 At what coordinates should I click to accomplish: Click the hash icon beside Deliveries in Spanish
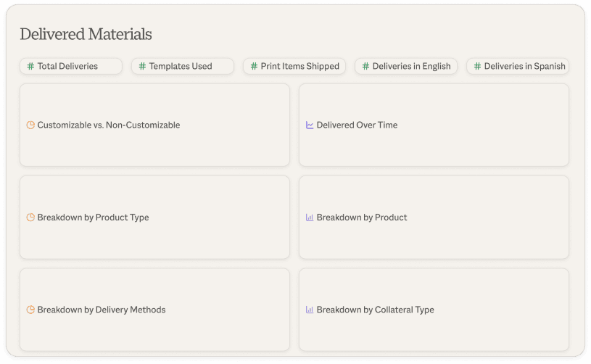pos(477,66)
